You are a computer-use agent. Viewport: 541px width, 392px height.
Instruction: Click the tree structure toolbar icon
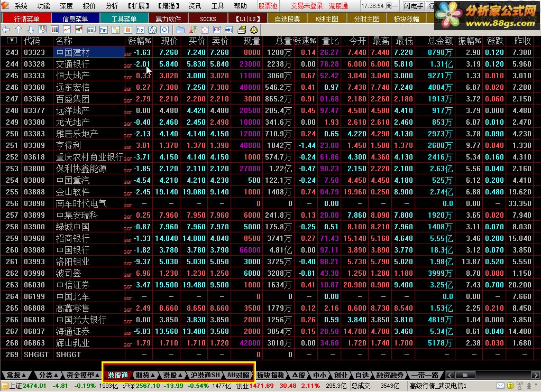tap(115, 30)
